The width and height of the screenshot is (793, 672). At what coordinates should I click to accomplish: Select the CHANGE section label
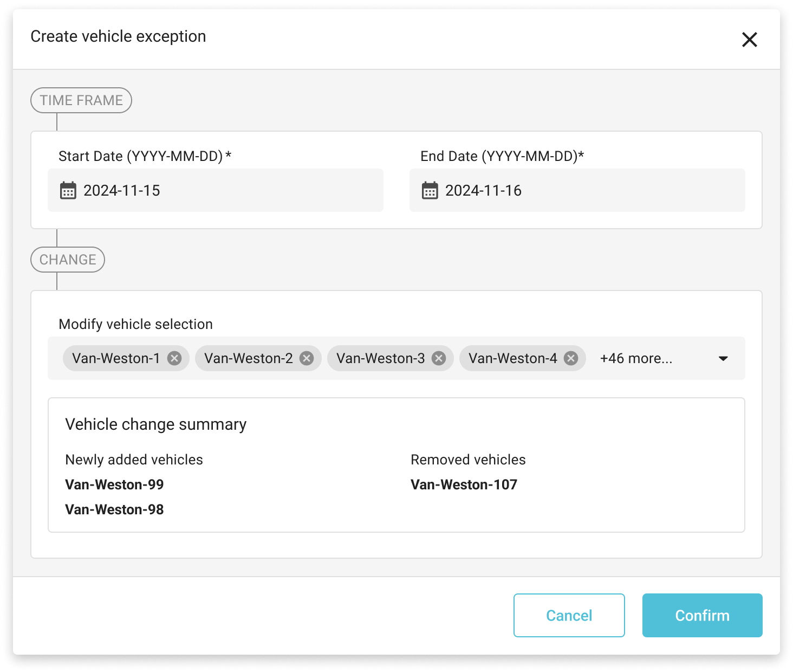68,260
